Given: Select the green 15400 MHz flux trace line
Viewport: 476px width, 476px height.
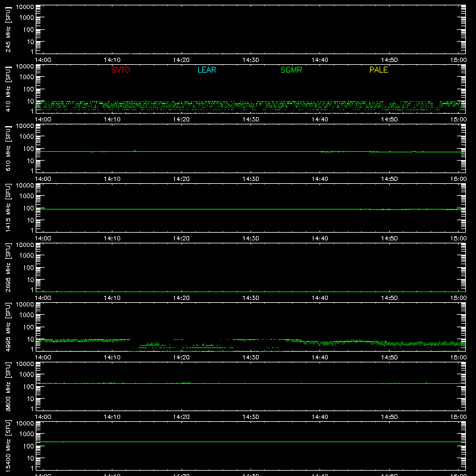Looking at the screenshot, I should [250, 441].
